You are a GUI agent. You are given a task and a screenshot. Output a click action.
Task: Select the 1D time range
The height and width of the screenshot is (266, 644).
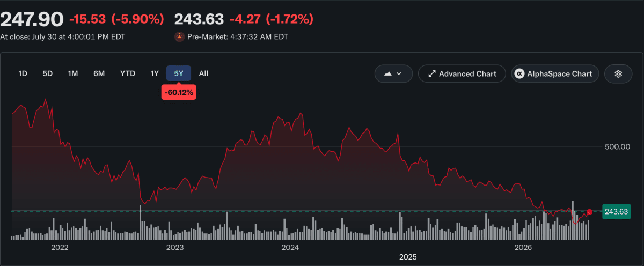click(x=23, y=73)
